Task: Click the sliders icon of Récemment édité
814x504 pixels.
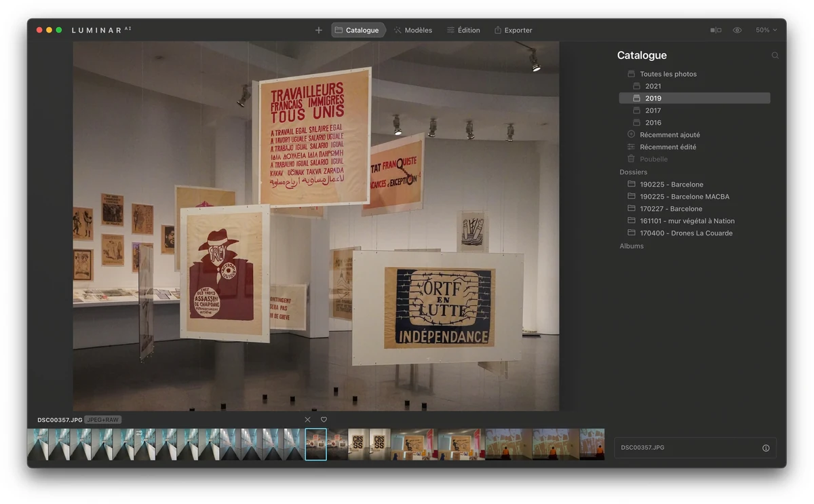Action: 631,147
